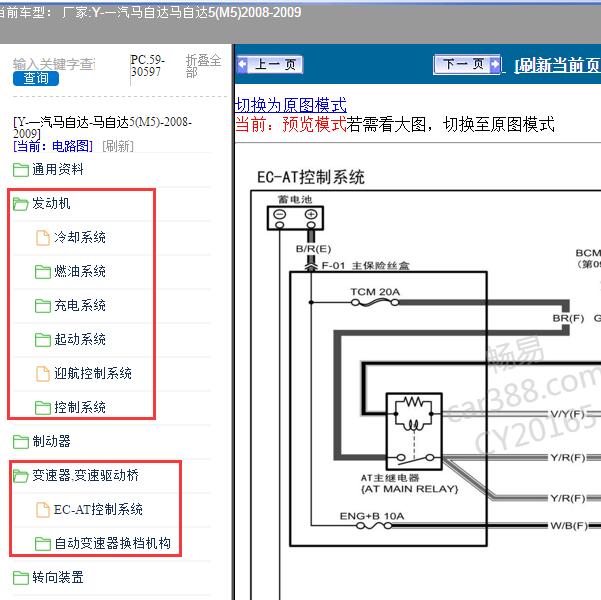Click folder icon beside 燃油系统
The width and height of the screenshot is (601, 600).
point(43,272)
